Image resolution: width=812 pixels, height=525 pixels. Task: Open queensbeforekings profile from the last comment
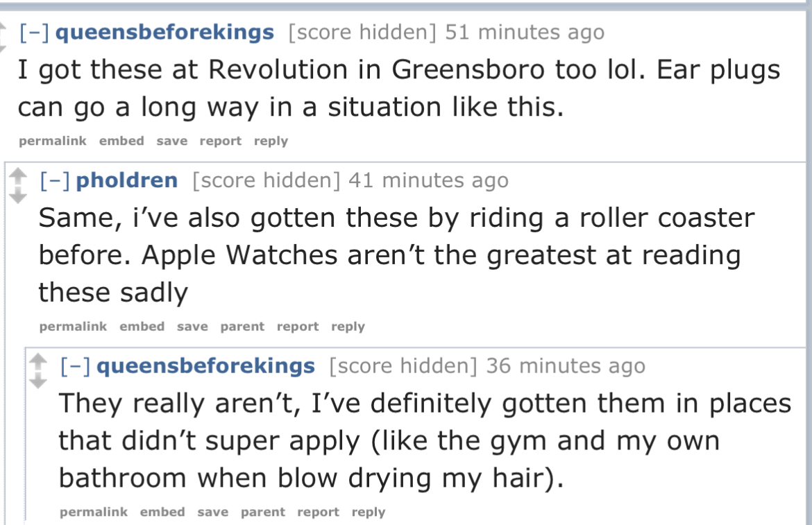point(205,366)
